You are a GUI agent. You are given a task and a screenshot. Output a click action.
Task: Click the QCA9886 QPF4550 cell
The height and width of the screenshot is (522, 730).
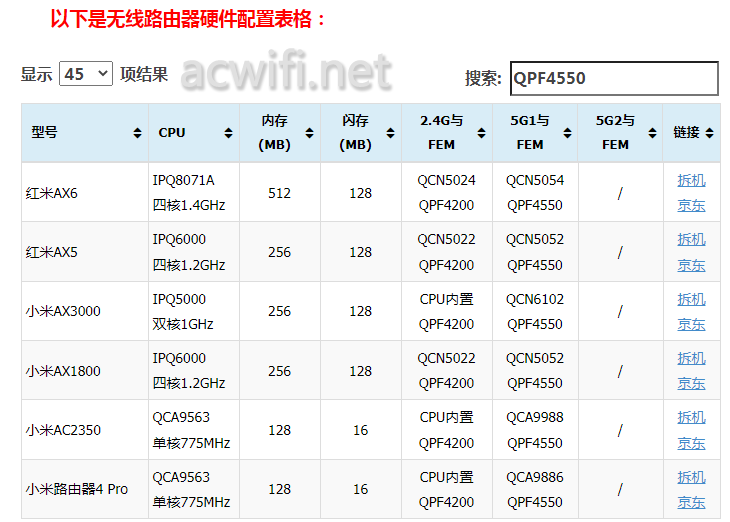point(535,489)
